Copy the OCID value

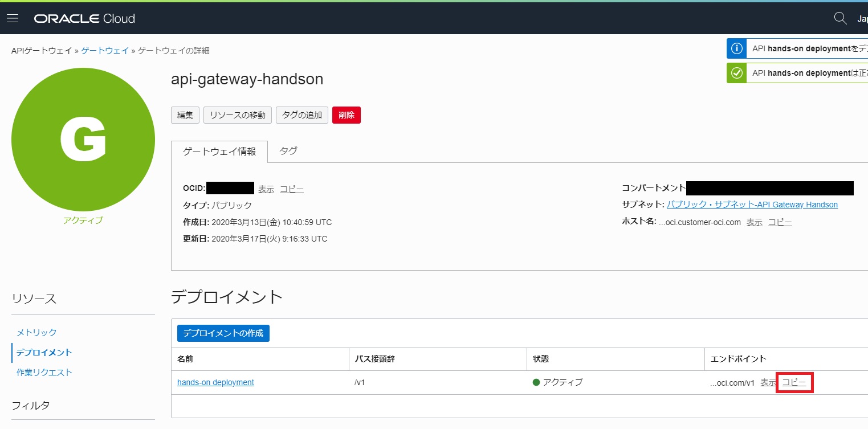[x=291, y=189]
